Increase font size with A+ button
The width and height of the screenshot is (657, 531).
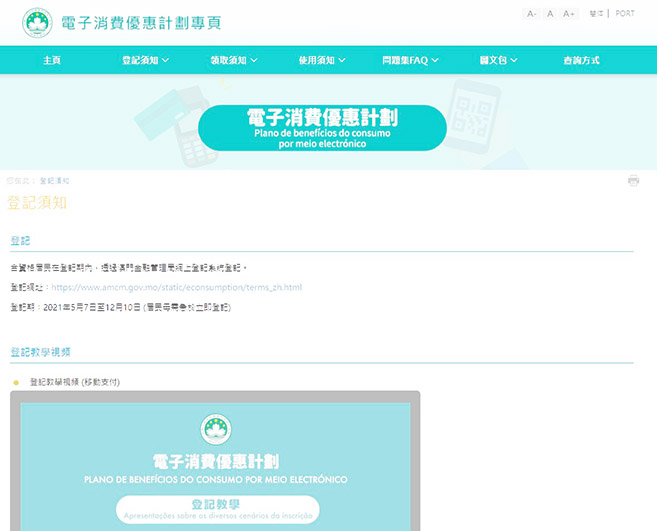coord(569,14)
